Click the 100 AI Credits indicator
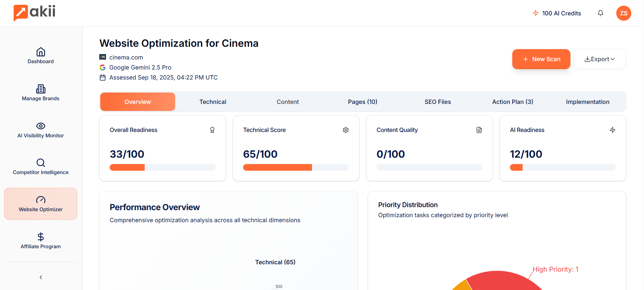Image resolution: width=644 pixels, height=290 pixels. pos(557,13)
